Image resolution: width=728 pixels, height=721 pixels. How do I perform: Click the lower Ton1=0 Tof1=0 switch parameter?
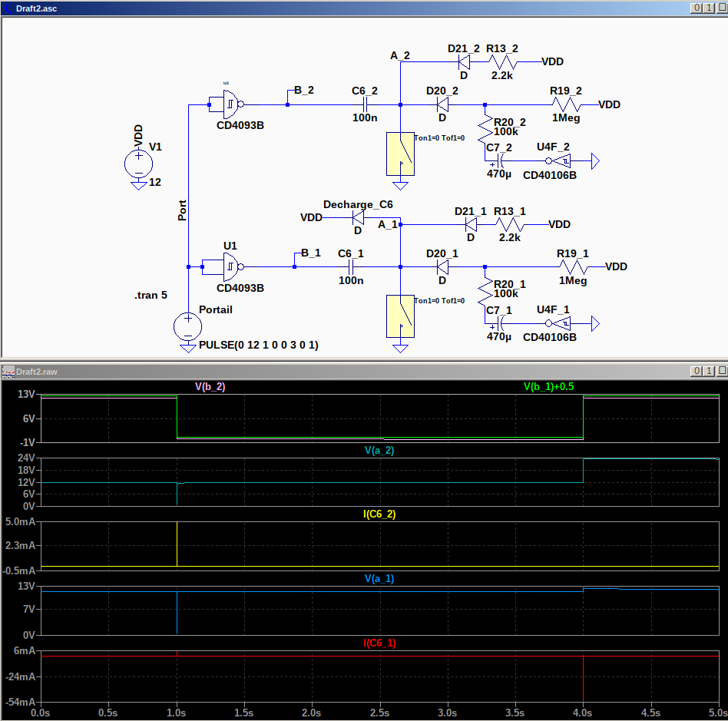click(439, 301)
